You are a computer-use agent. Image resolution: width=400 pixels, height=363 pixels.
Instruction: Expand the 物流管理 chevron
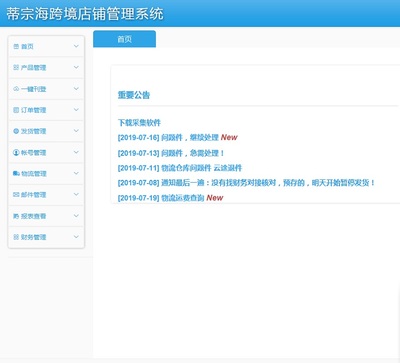click(x=76, y=173)
